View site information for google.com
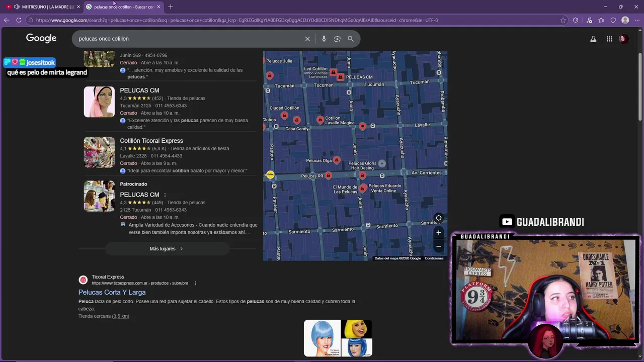Image resolution: width=644 pixels, height=362 pixels. (x=31, y=20)
